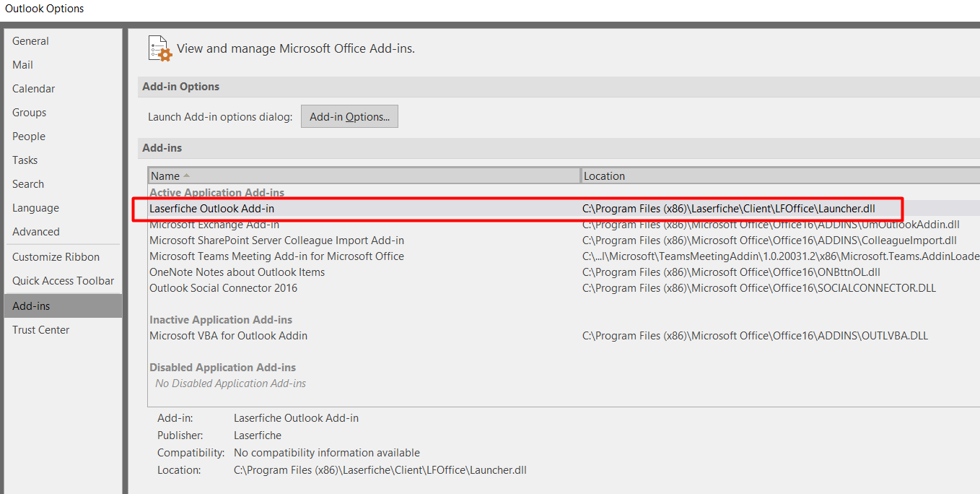980x494 pixels.
Task: Click the Publisher value Laserfiche
Action: [258, 435]
